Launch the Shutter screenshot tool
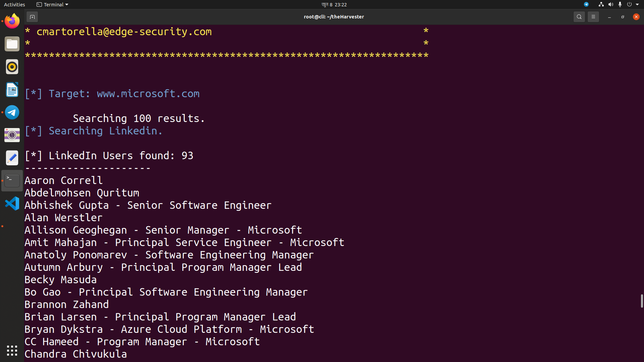The image size is (644, 362). pyautogui.click(x=12, y=135)
